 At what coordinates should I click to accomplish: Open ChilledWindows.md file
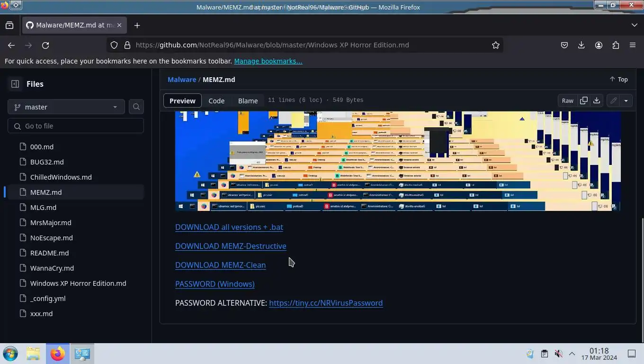61,177
